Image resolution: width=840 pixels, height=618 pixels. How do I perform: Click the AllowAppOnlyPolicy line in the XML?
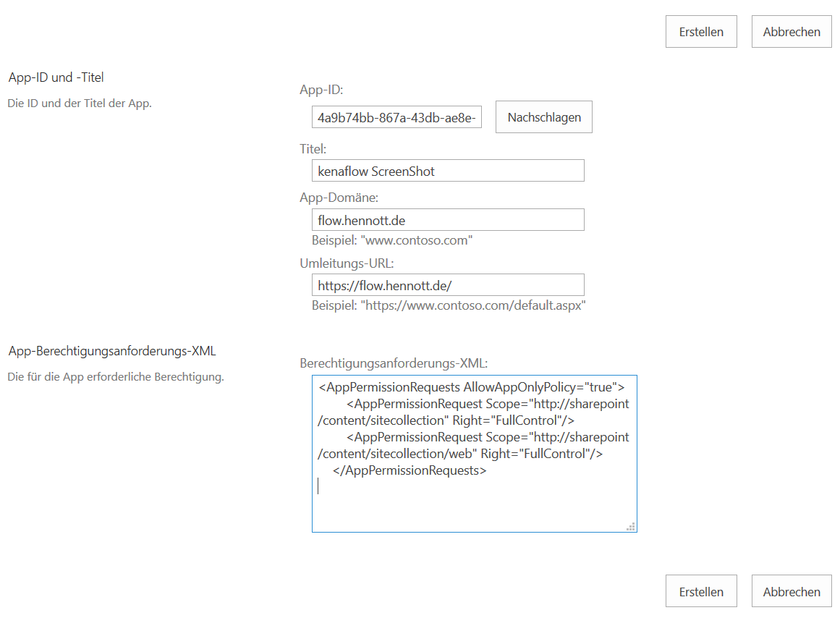471,387
